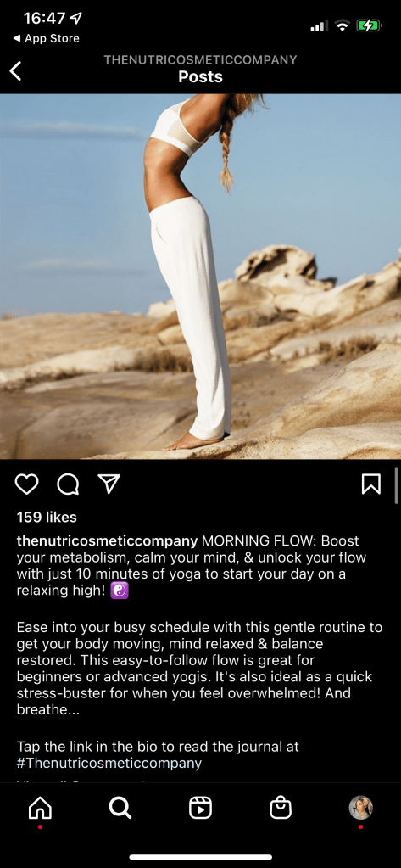Share the post via the paper plane icon
Viewport: 401px width, 868px height.
pos(109,484)
